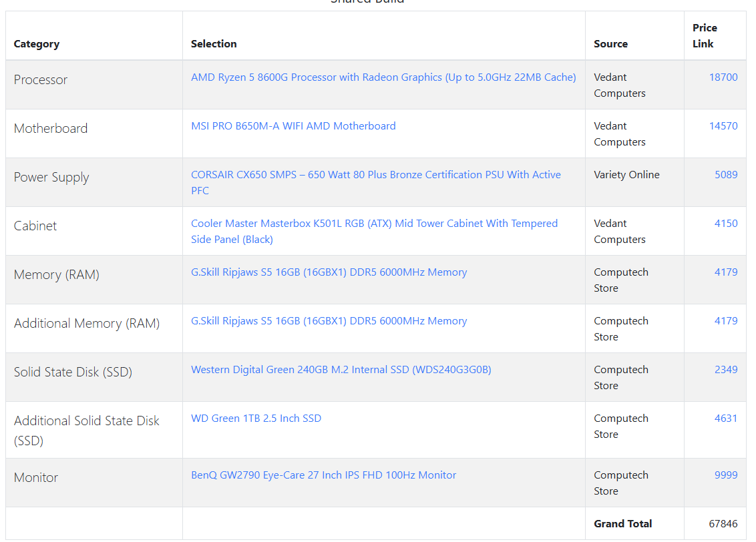Select 'Vedant Computers' source in the Processor row
This screenshot has height=542, width=756.
pyautogui.click(x=620, y=85)
